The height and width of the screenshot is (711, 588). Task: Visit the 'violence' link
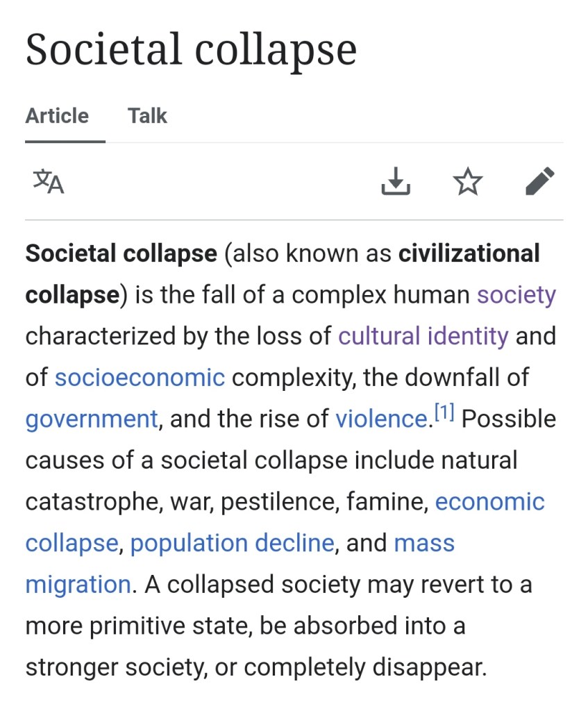pos(380,419)
